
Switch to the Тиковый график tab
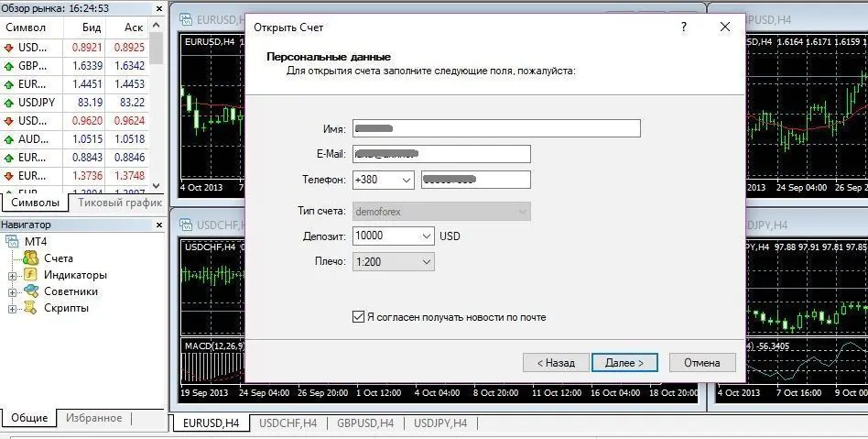pos(120,203)
